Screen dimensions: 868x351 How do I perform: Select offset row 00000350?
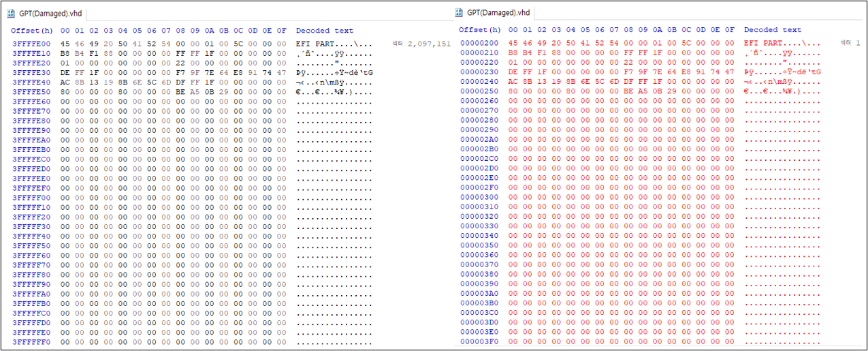(641, 245)
